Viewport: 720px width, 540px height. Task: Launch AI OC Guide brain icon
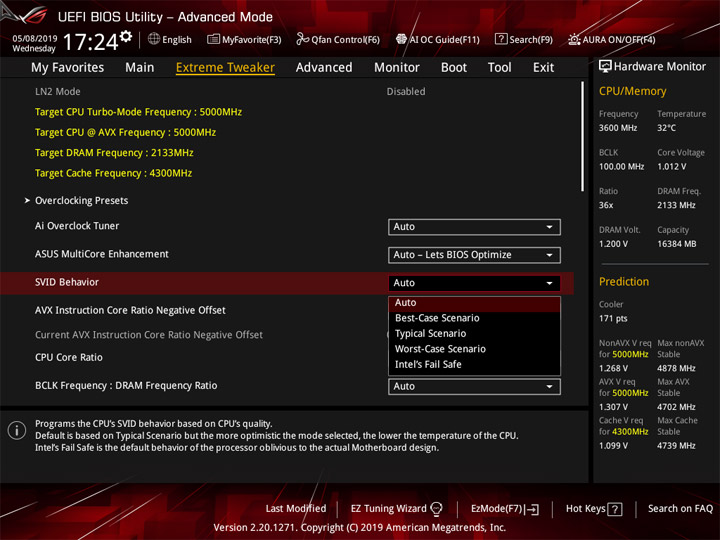click(401, 39)
